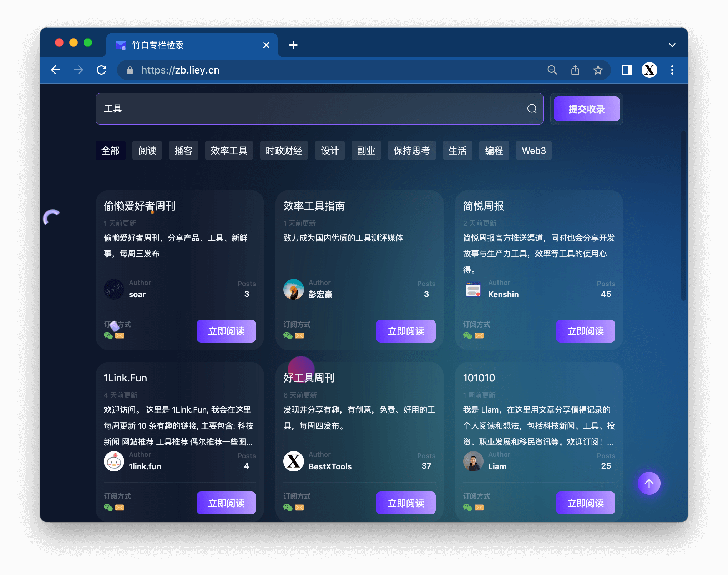Select the 效率工具 category tab

click(x=229, y=151)
